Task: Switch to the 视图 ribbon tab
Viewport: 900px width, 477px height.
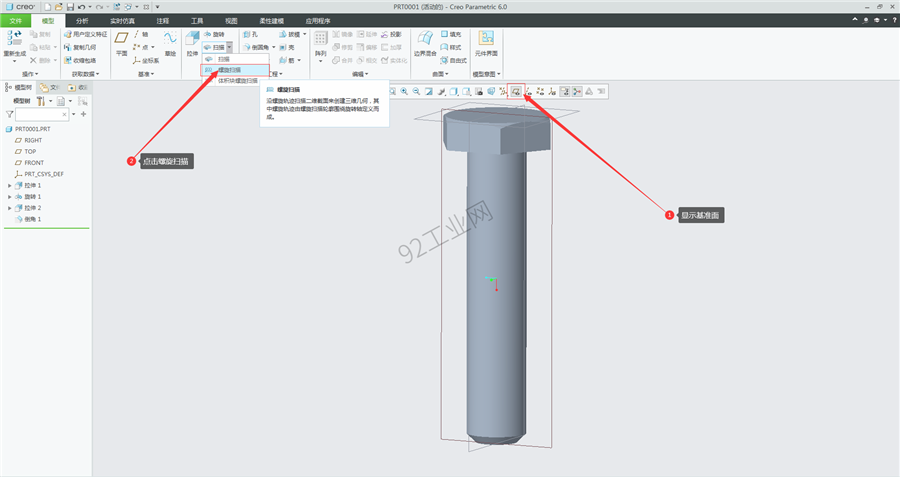Action: coord(231,21)
